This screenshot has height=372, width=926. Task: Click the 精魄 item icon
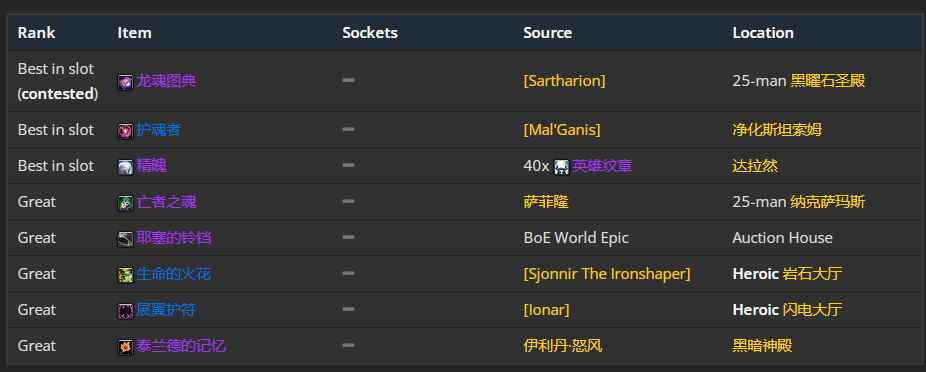pos(125,167)
